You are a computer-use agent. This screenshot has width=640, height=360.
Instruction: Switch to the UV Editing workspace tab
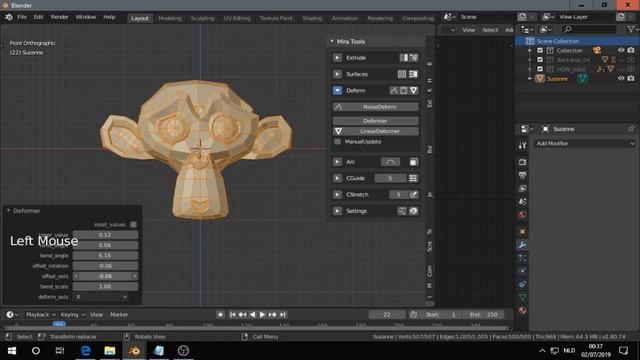[x=237, y=18]
